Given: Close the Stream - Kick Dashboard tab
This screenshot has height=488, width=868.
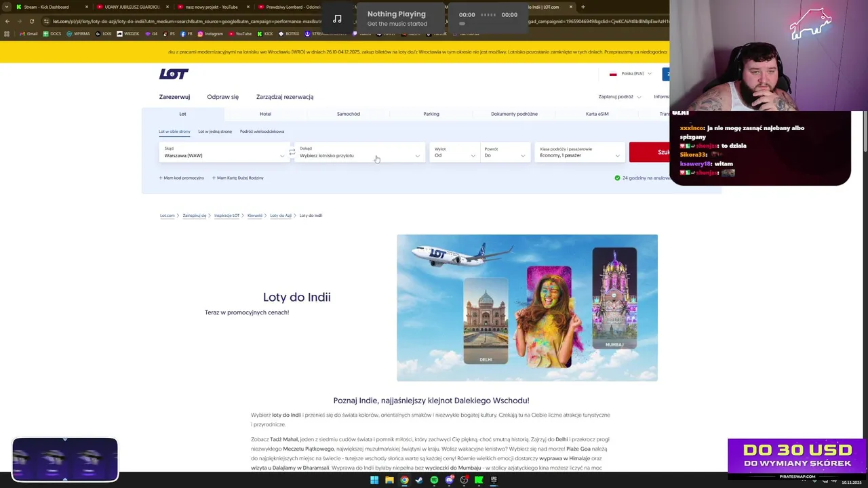Looking at the screenshot, I should (87, 7).
